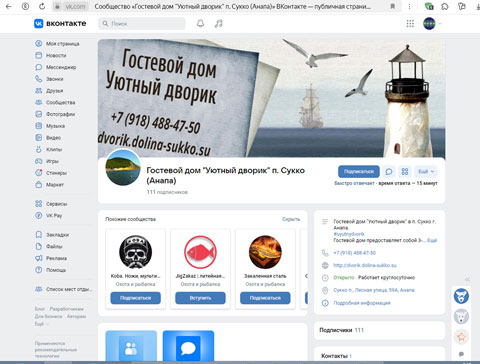Expand the Ещё dropdown button
480x364 pixels.
(426, 171)
